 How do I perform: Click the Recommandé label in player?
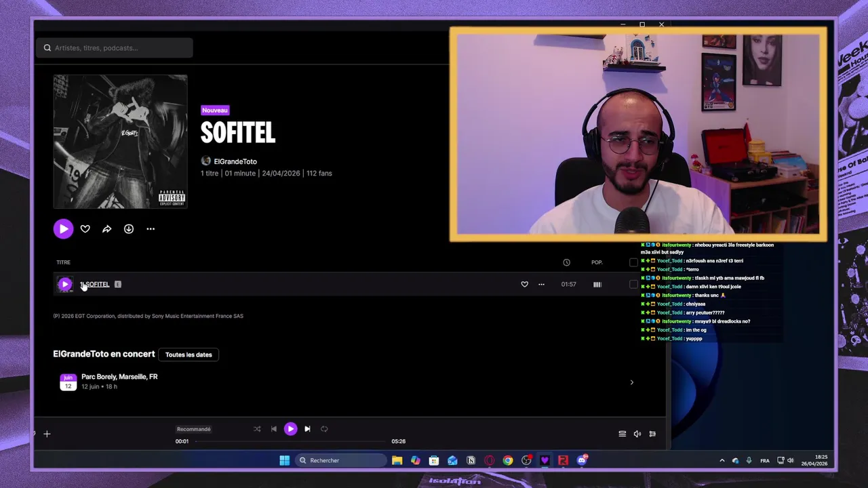tap(193, 429)
